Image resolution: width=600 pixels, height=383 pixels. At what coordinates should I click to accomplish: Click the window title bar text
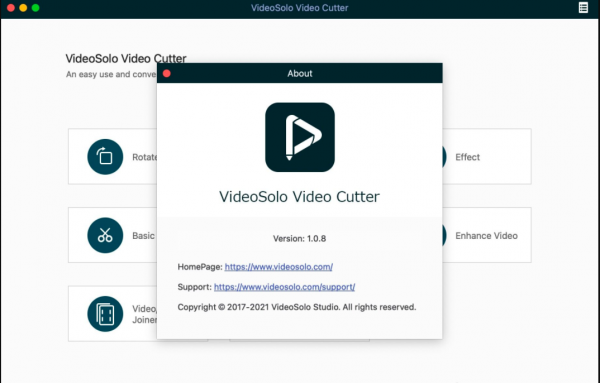click(300, 8)
